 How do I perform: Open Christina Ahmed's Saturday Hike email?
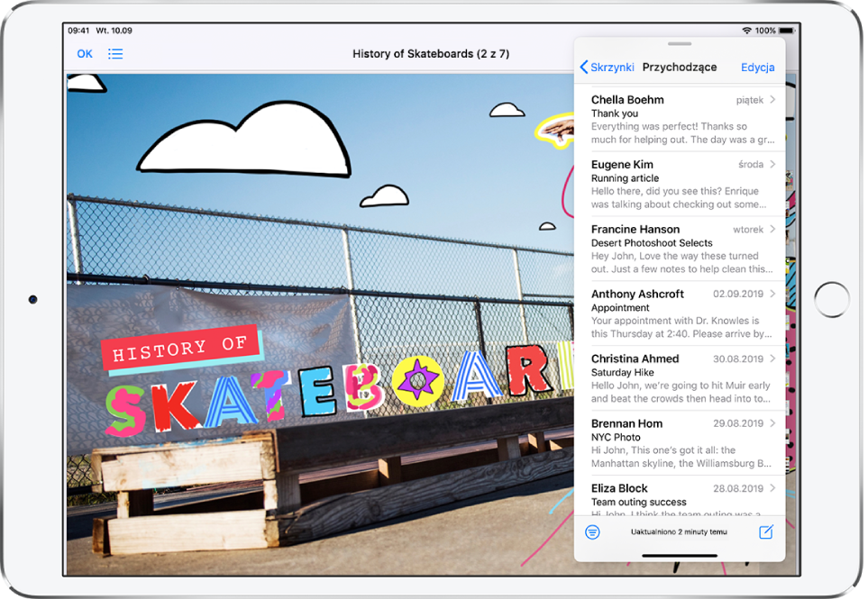676,378
